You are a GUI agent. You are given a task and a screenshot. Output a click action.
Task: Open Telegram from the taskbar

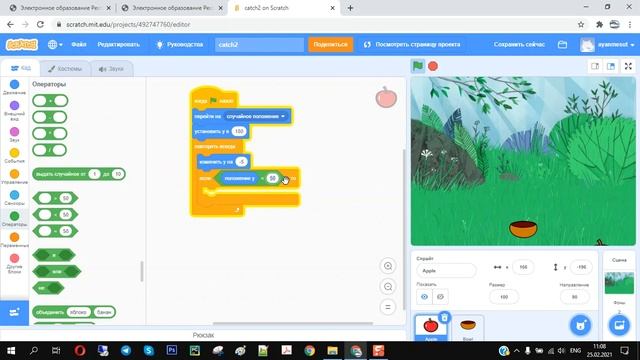[126, 351]
